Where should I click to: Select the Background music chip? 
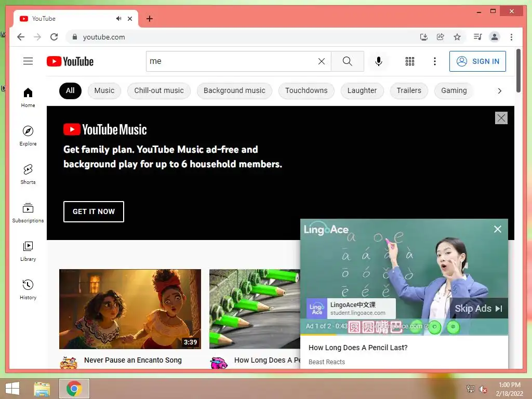(x=234, y=90)
